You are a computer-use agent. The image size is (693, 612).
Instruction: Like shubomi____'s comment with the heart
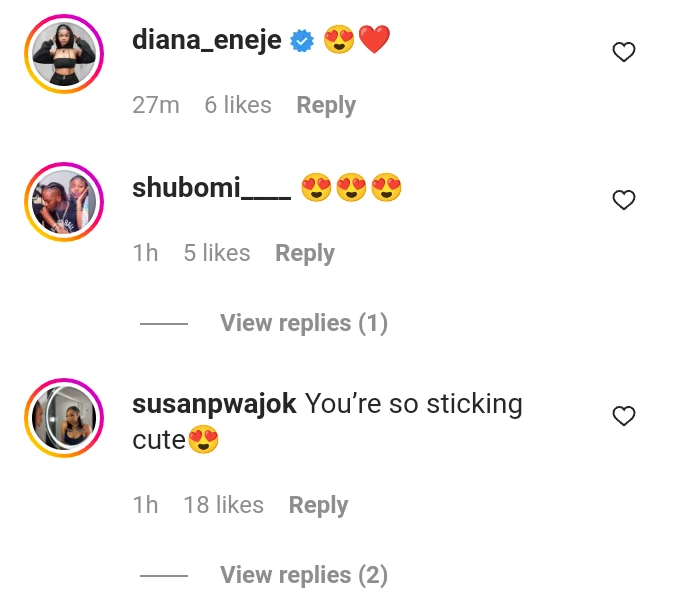624,200
